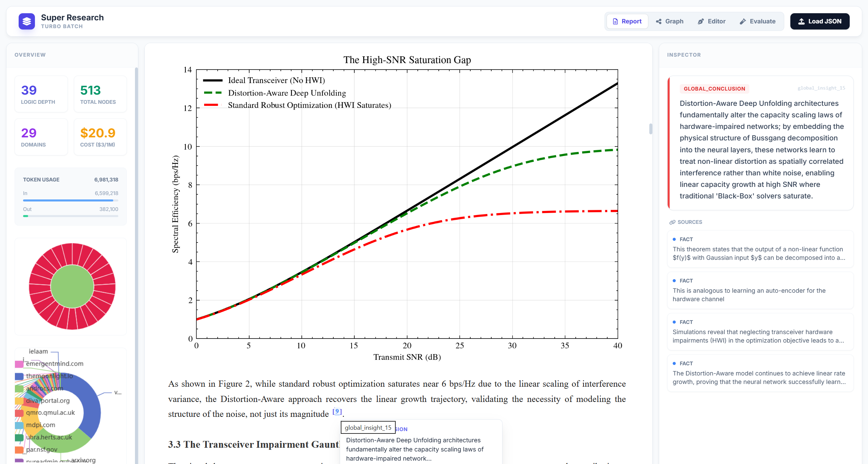Open the Bussgang theorem FACT source card

click(760, 249)
